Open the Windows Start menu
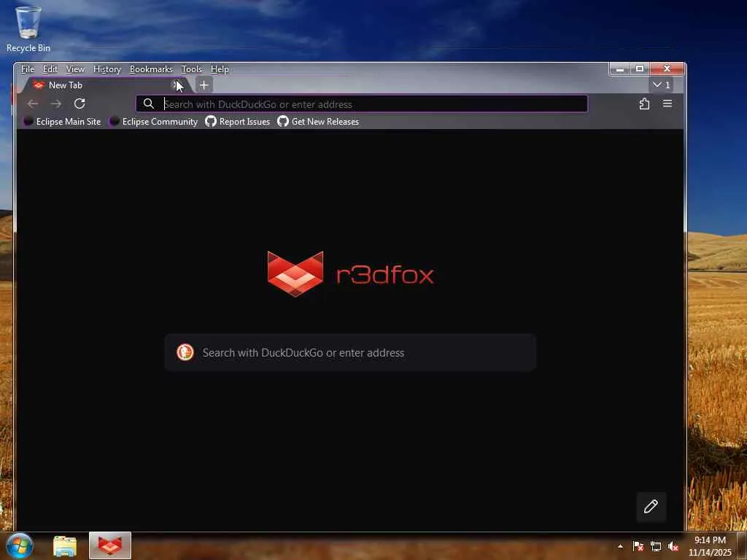The image size is (747, 560). (20, 545)
